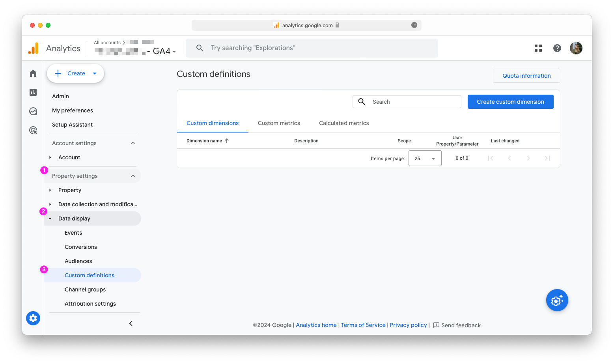Switch to the Custom metrics tab
The width and height of the screenshot is (614, 364).
[x=279, y=123]
